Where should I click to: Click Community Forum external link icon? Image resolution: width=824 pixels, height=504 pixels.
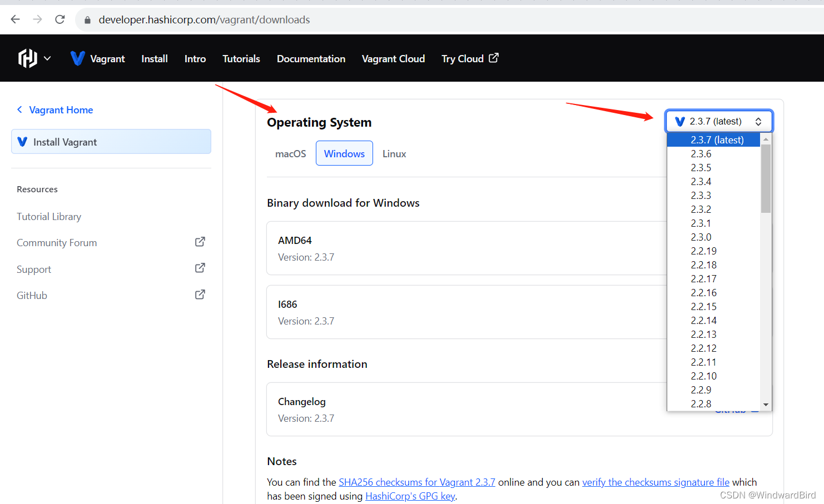coord(200,242)
